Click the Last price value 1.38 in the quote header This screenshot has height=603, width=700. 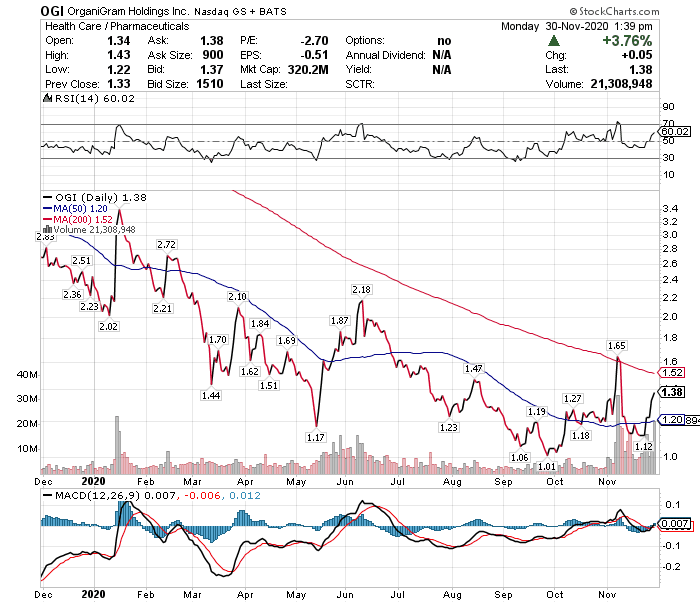[x=641, y=70]
